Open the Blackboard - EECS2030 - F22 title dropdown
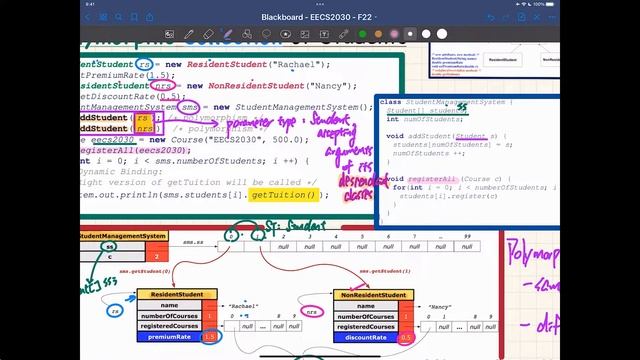The image size is (640, 360). point(319,17)
